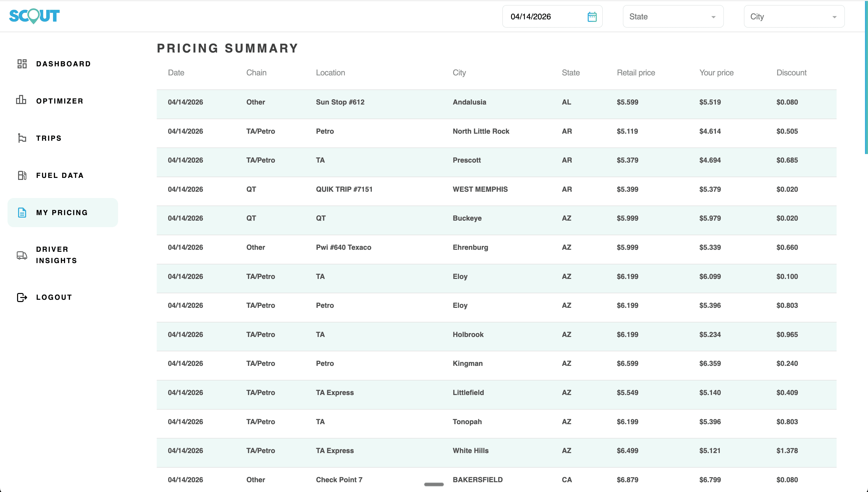Viewport: 868px width, 492px height.
Task: Click the Logout exit icon
Action: click(22, 297)
